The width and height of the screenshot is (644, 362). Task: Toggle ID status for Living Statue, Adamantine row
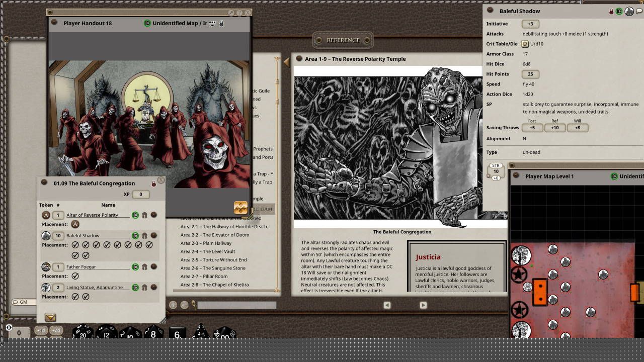[135, 288]
